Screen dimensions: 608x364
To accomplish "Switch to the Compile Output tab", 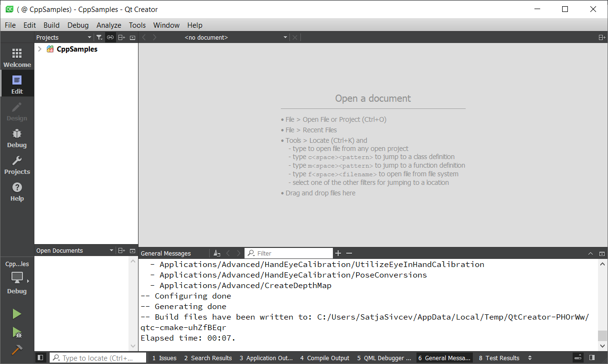I will [325, 358].
